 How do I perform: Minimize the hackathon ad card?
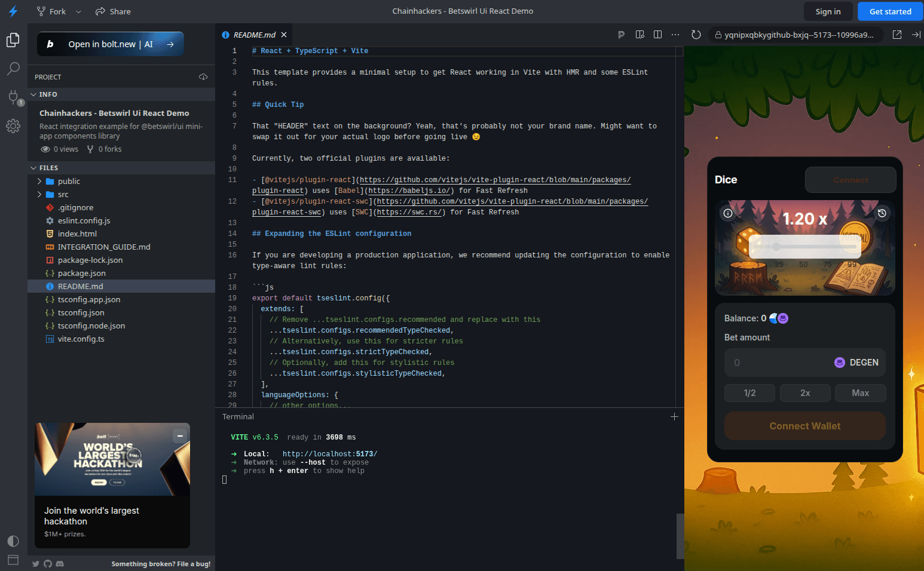click(x=180, y=436)
